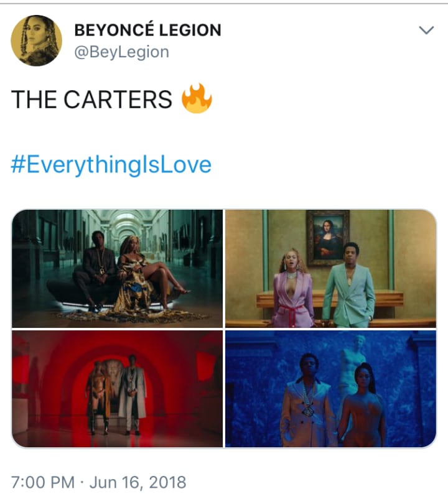Click the Jun 16, 2018 date
The image size is (448, 494).
[138, 482]
